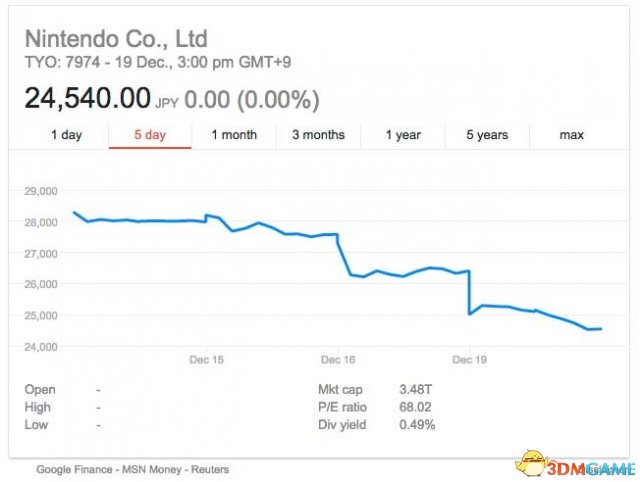Image resolution: width=640 pixels, height=482 pixels.
Task: Show the max time range
Action: click(x=572, y=135)
